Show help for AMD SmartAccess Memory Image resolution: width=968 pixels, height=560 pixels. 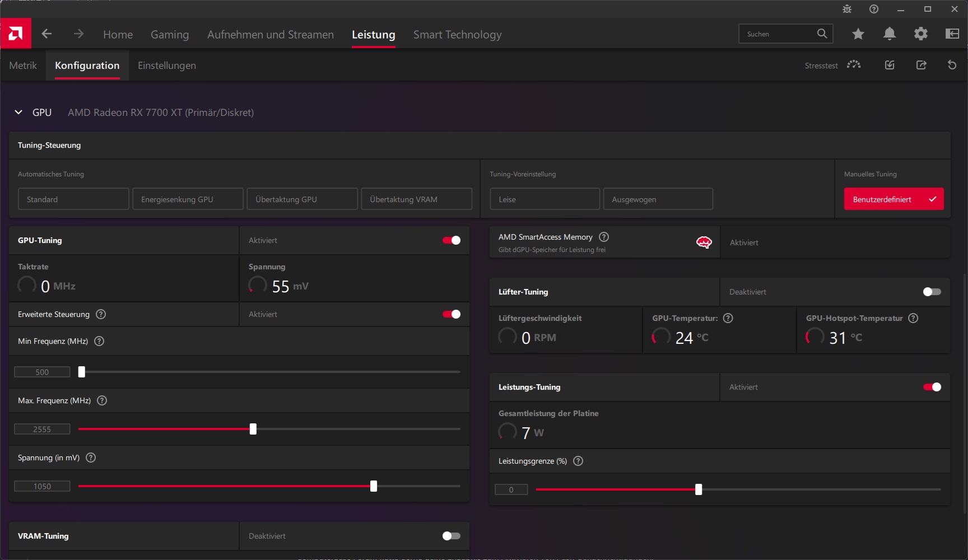pos(604,237)
